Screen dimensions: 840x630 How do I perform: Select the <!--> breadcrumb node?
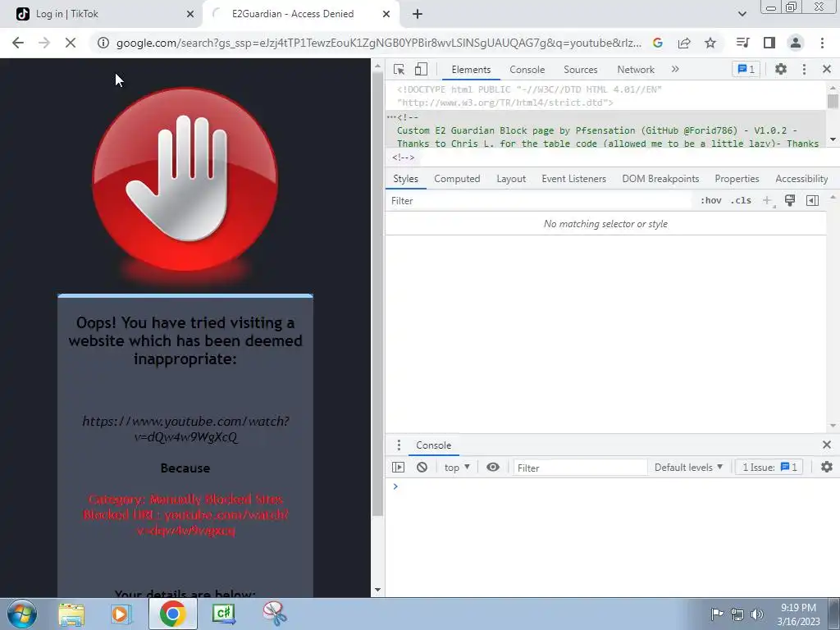(403, 157)
